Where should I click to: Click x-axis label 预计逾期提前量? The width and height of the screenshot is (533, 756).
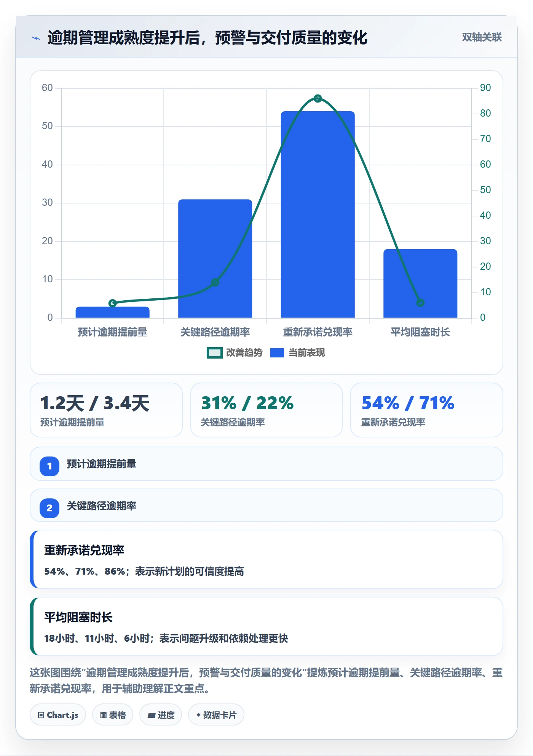point(113,332)
